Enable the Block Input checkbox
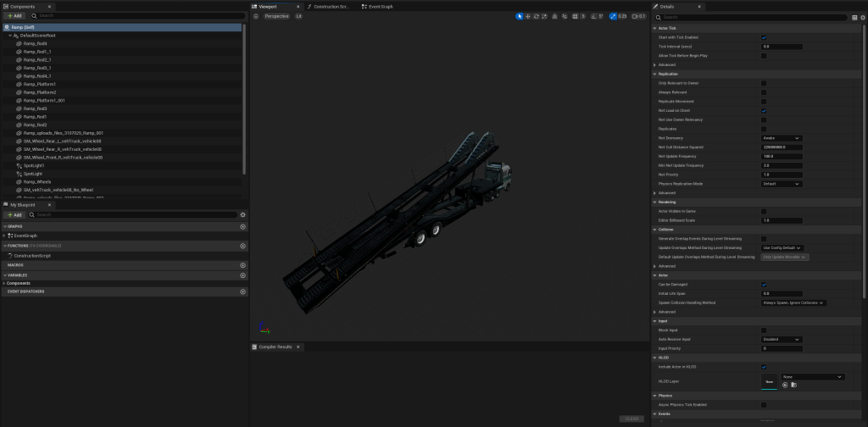Image resolution: width=868 pixels, height=427 pixels. (x=764, y=330)
